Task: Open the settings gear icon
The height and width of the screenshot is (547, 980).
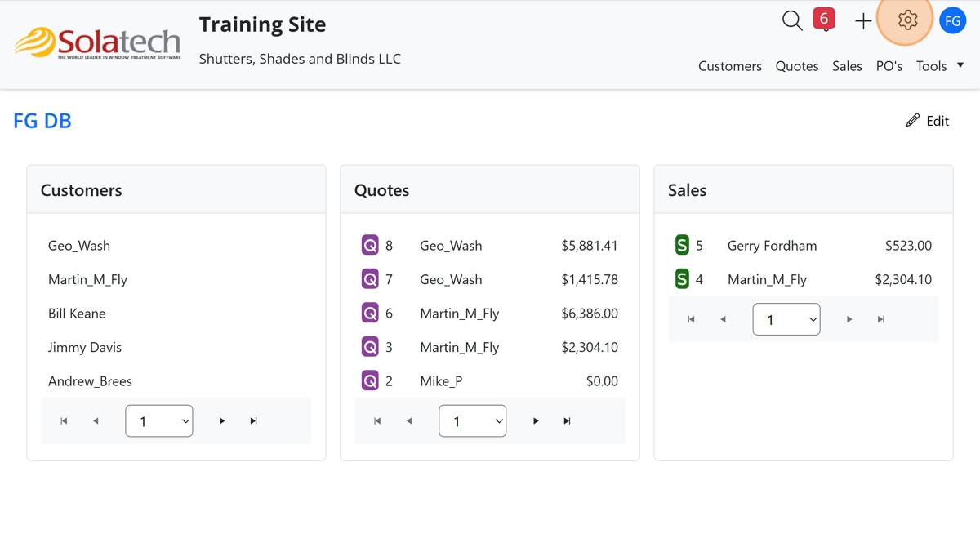Action: 907,20
